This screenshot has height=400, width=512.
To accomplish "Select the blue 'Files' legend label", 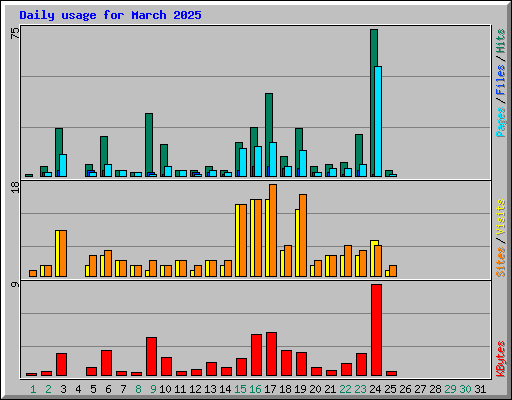I will point(500,80).
